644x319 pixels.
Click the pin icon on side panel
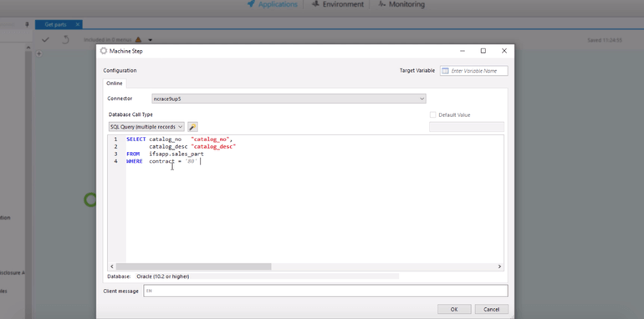[x=27, y=24]
